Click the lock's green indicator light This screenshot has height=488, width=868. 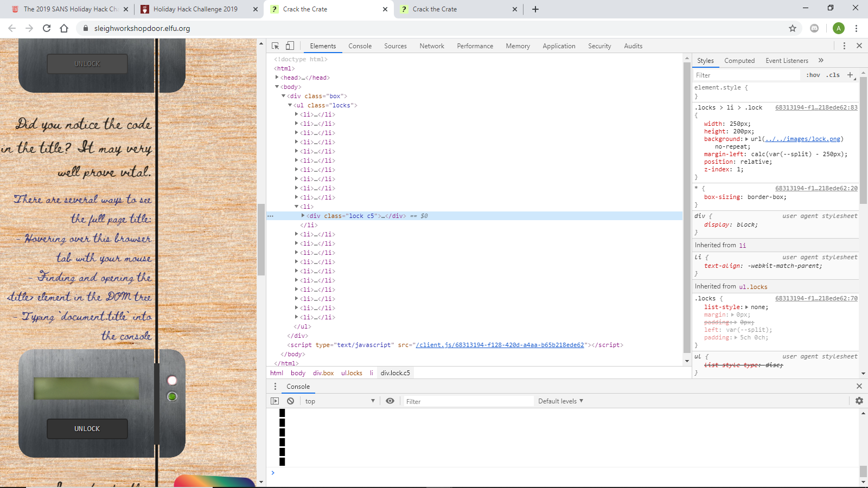pyautogui.click(x=172, y=396)
